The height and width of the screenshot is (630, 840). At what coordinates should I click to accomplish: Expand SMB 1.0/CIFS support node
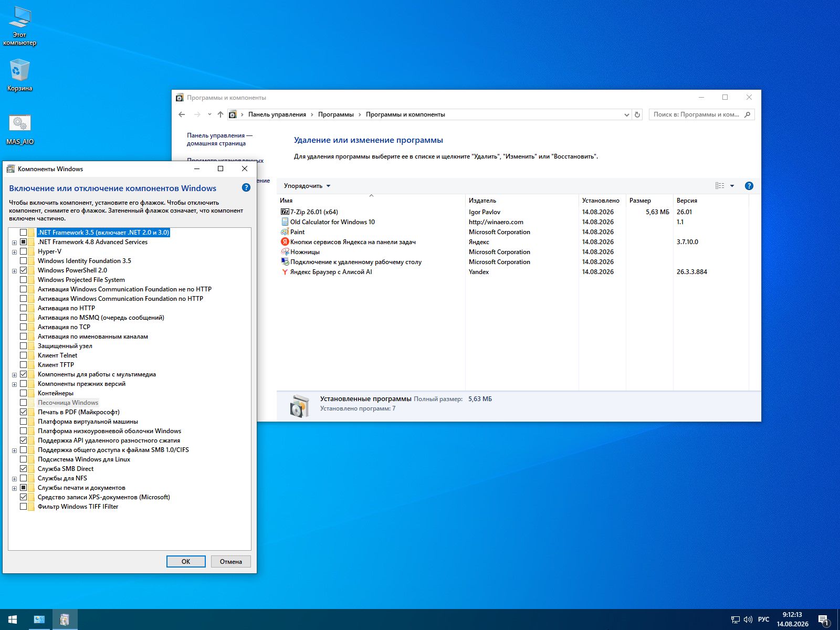coord(14,450)
